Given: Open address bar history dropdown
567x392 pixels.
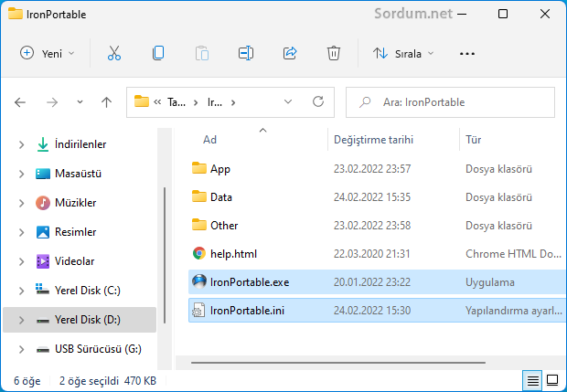Looking at the screenshot, I should point(288,102).
